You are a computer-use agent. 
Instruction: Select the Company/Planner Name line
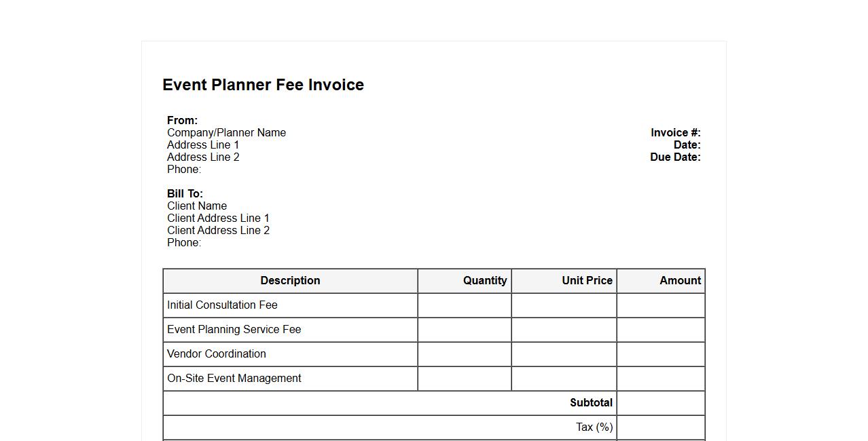click(x=226, y=133)
